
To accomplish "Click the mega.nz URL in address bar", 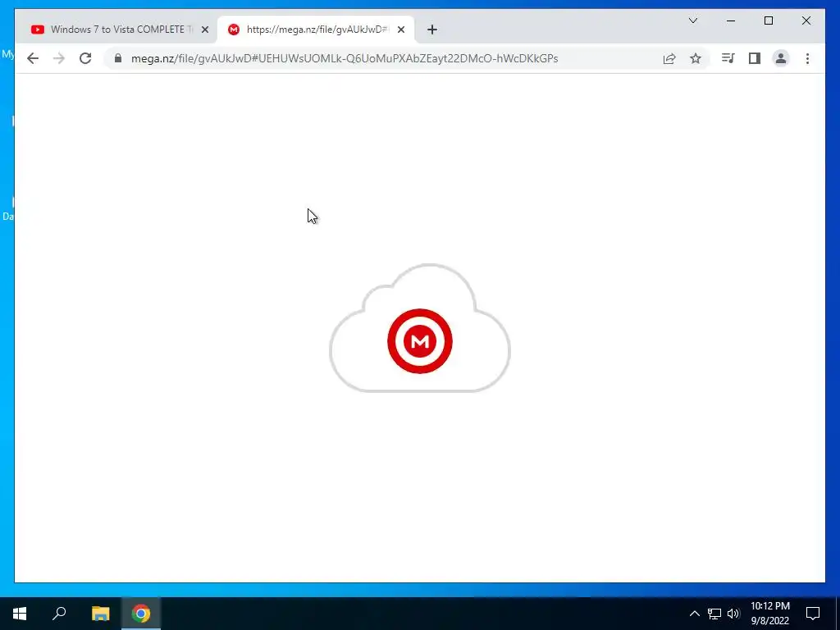I will tap(345, 58).
